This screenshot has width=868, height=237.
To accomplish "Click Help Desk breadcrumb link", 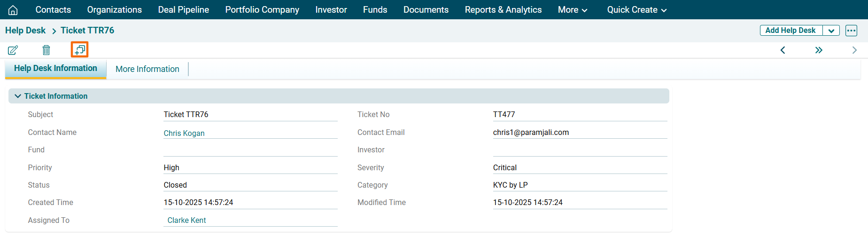I will click(25, 31).
